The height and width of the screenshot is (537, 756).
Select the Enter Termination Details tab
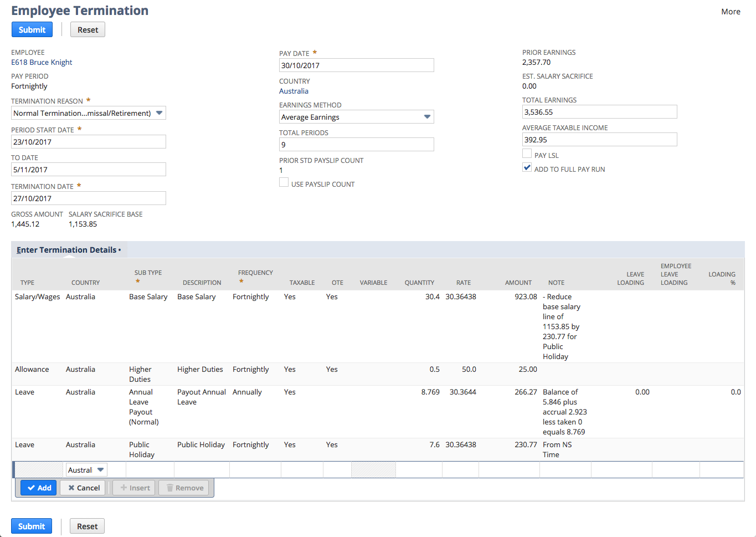tap(66, 249)
